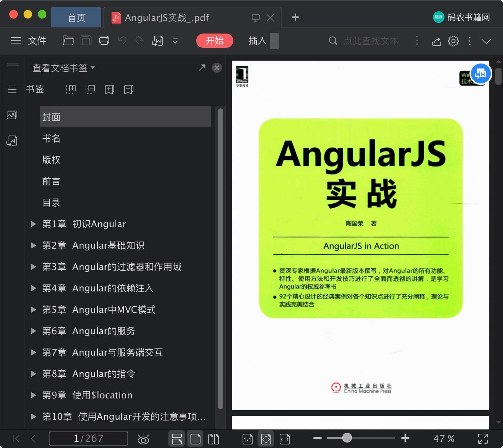Select the 书名 bookmark
Viewport: 503px width, 448px height.
[51, 138]
